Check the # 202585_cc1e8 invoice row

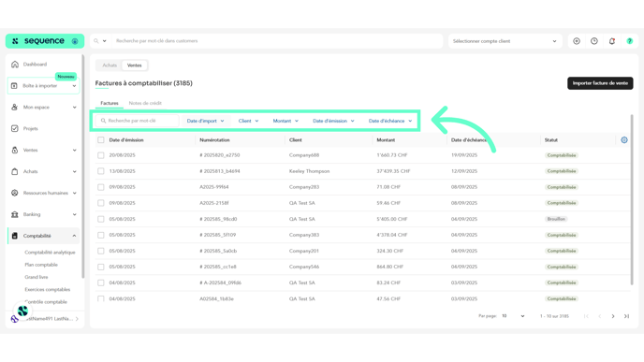pos(101,267)
